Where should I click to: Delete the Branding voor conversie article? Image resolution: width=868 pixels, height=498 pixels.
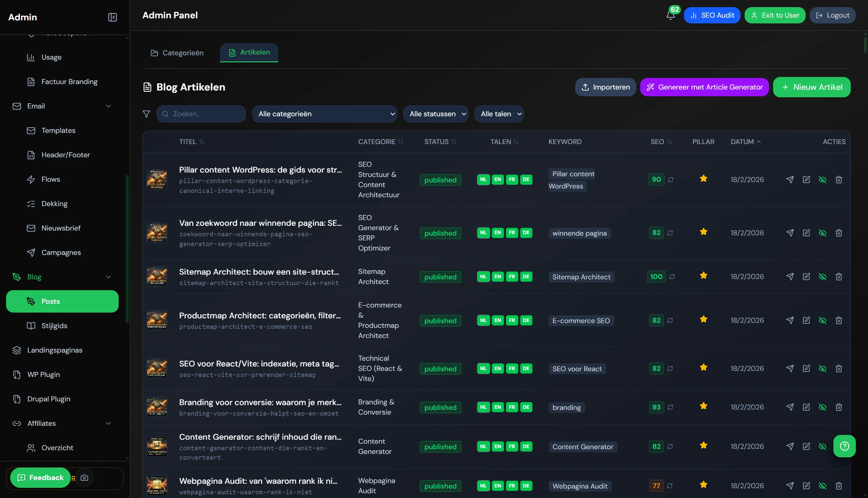pos(839,407)
